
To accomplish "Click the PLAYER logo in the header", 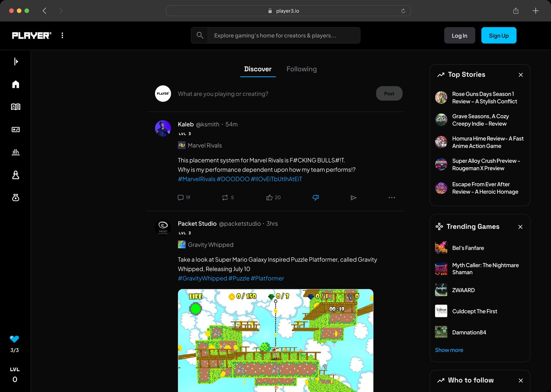I will (32, 35).
